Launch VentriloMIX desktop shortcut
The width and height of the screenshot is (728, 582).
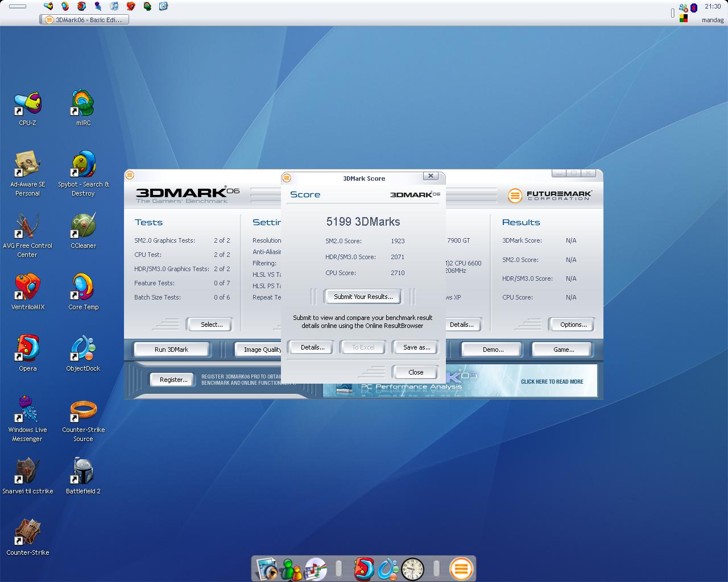(x=27, y=292)
